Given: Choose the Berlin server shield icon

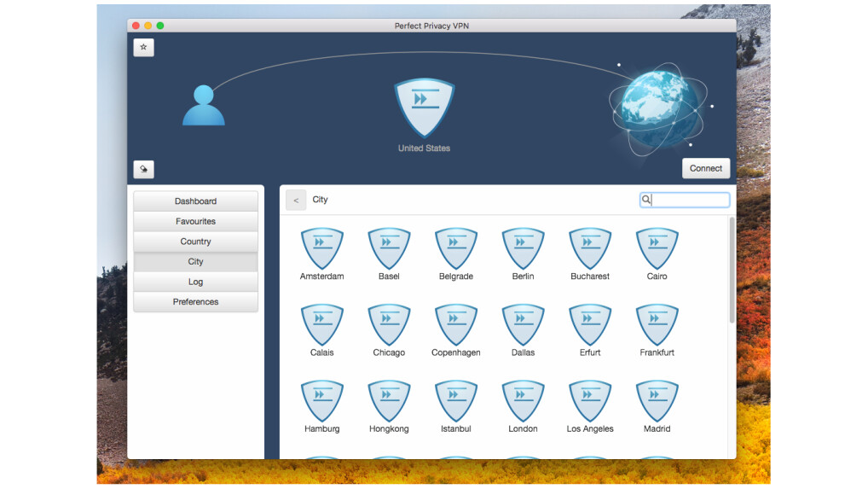Looking at the screenshot, I should point(523,249).
